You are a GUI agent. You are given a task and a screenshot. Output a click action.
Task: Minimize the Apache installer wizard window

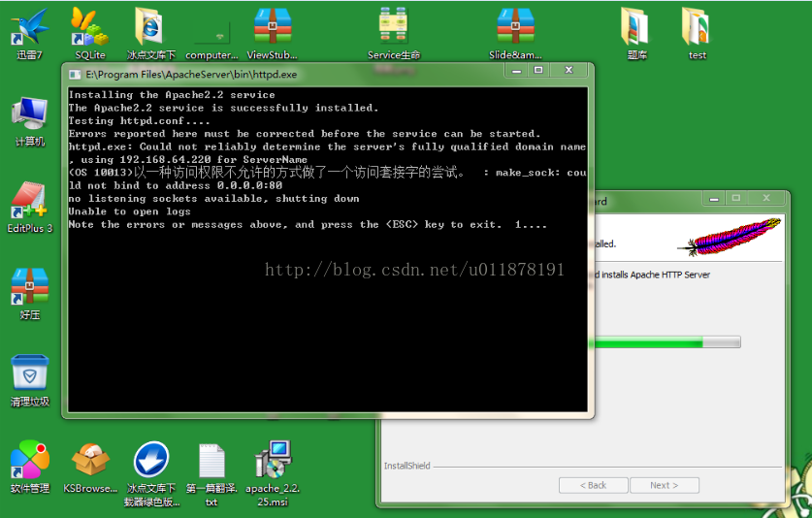tap(714, 199)
